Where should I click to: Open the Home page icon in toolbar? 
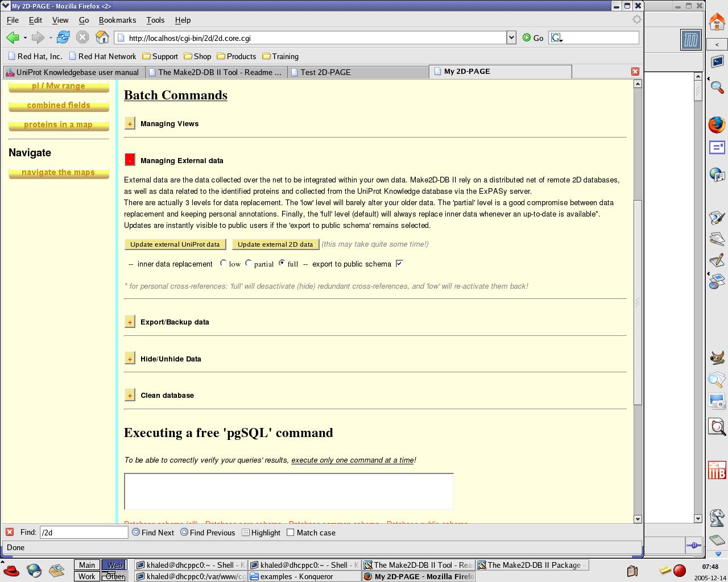(x=102, y=38)
